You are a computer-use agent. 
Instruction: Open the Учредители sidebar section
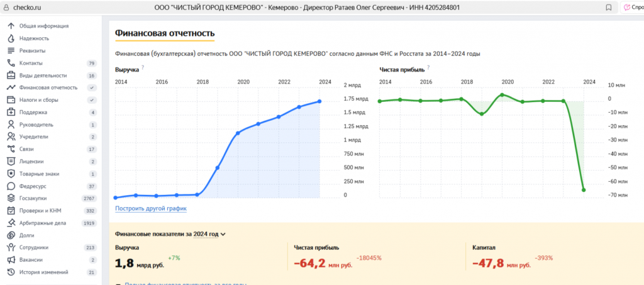point(34,137)
